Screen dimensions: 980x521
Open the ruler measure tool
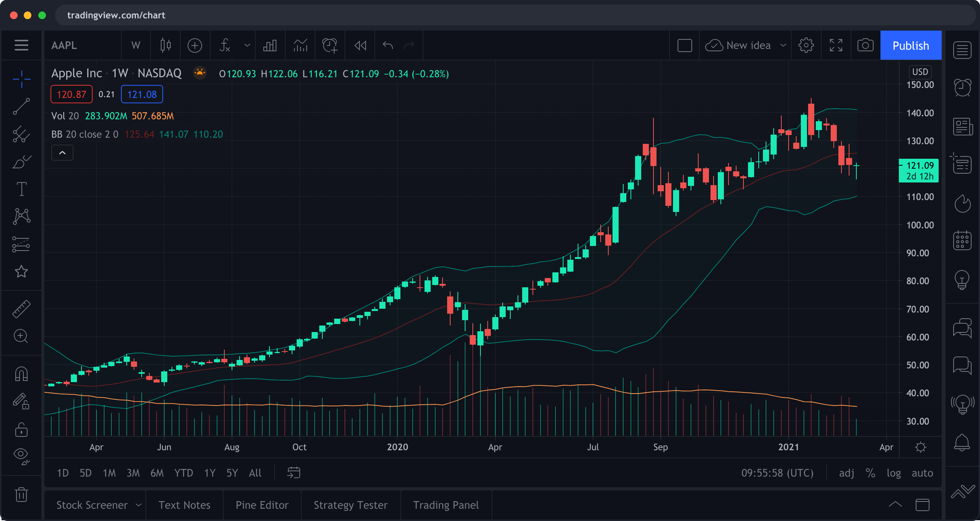tap(21, 309)
